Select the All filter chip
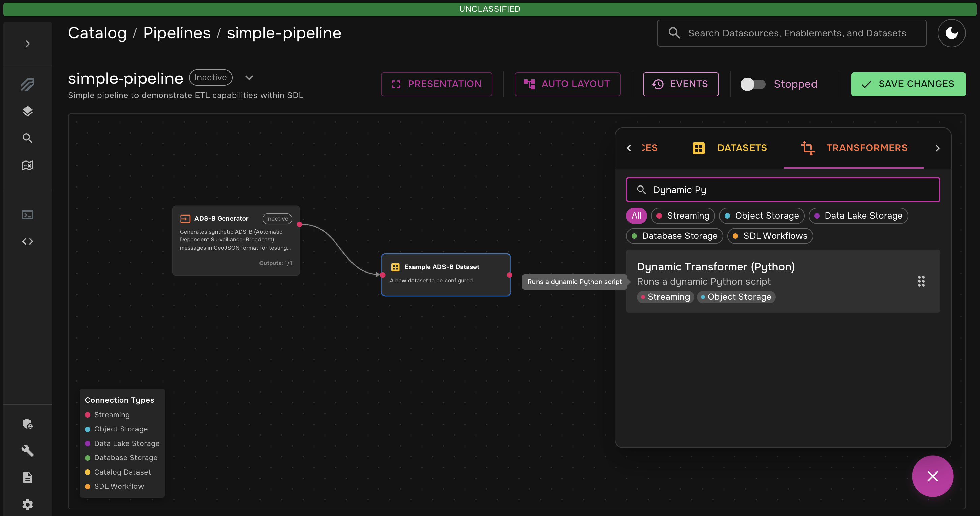Image resolution: width=980 pixels, height=516 pixels. point(636,216)
